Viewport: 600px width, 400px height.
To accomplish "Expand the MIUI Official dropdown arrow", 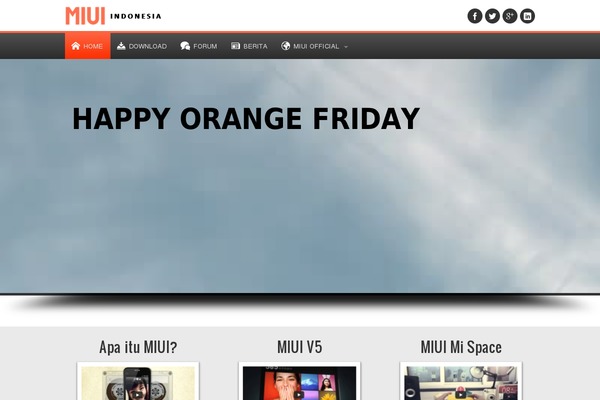I will 346,47.
